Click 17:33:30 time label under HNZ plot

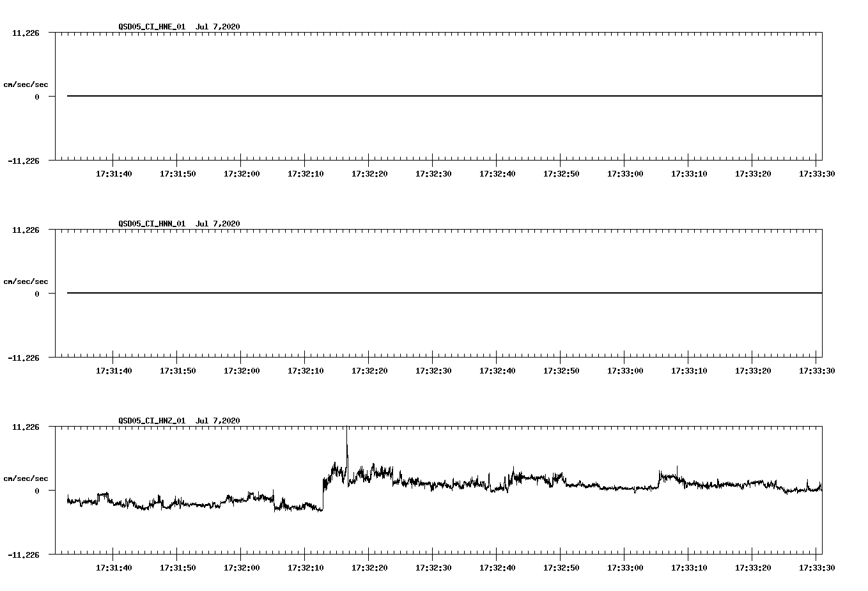(x=817, y=567)
